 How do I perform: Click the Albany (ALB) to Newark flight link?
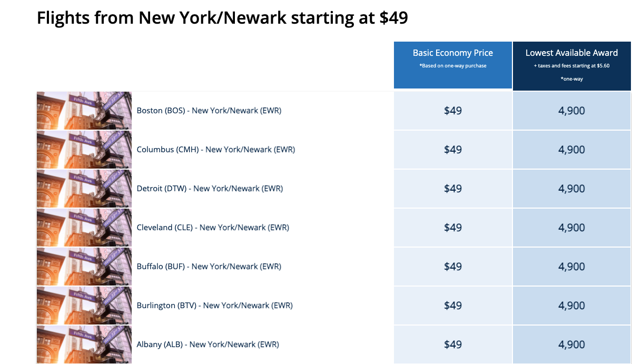[208, 345]
